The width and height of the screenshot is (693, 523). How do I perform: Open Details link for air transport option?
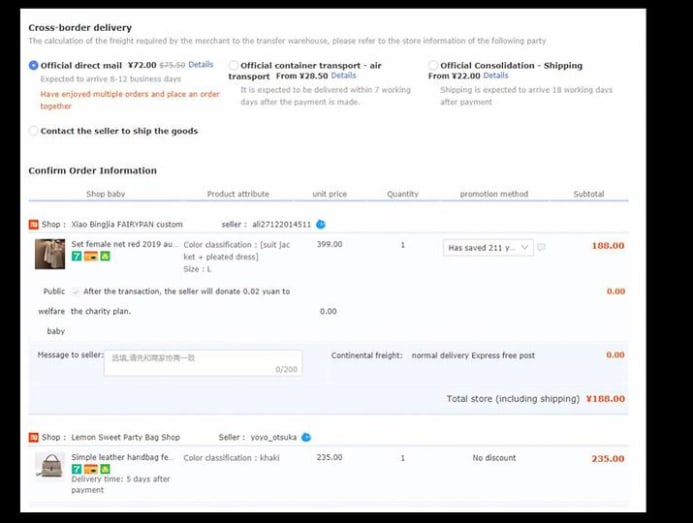(x=343, y=76)
